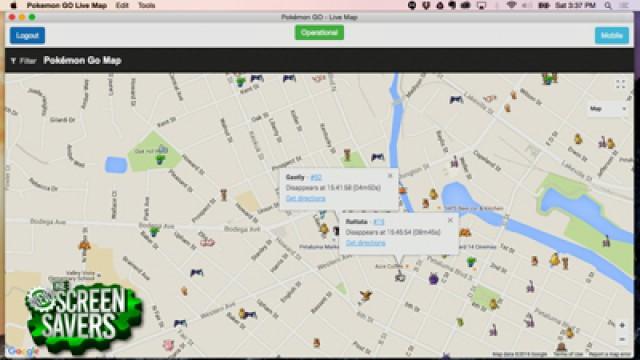The height and width of the screenshot is (360, 640).
Task: Close the Gastly info popup
Action: click(390, 176)
